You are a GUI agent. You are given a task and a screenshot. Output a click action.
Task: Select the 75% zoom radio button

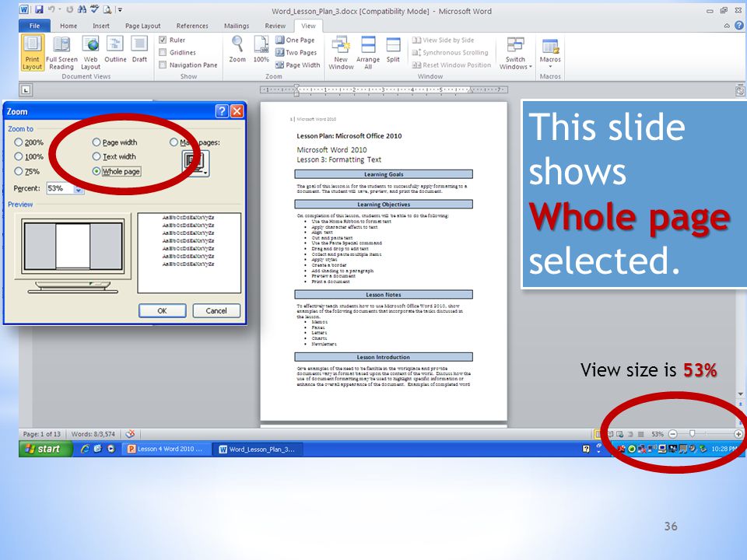(18, 171)
